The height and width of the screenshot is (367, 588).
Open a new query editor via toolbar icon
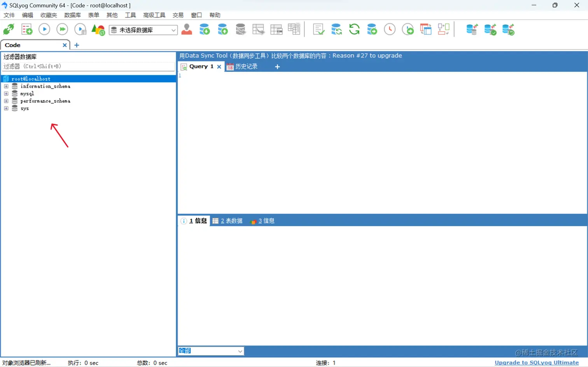pyautogui.click(x=27, y=30)
